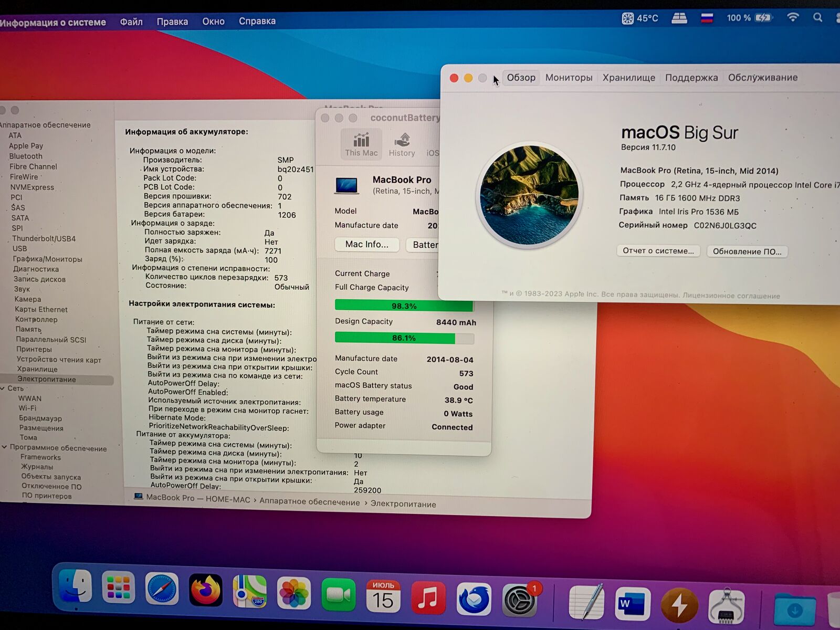Open the Правка menu
This screenshot has height=630, width=840.
(172, 22)
